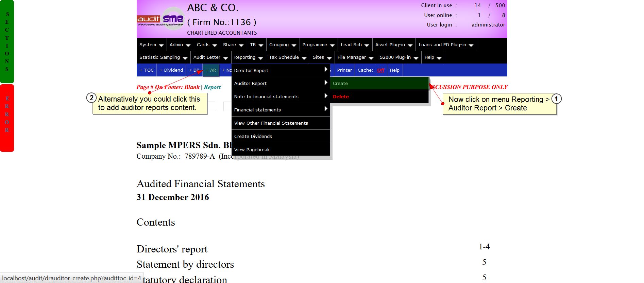Click the Printer toolbar button

click(x=344, y=70)
